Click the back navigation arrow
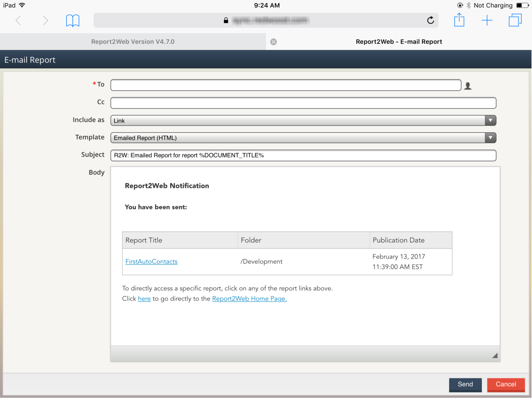 coord(18,20)
